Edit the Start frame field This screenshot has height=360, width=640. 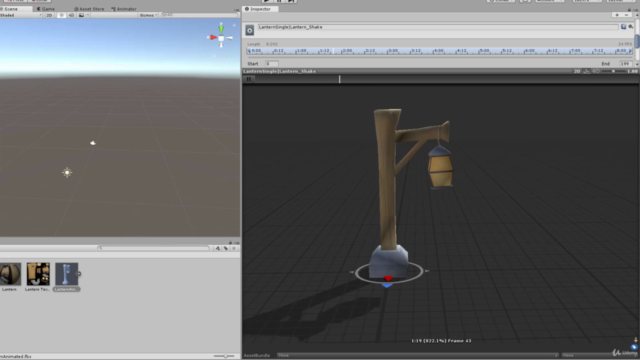coord(272,64)
